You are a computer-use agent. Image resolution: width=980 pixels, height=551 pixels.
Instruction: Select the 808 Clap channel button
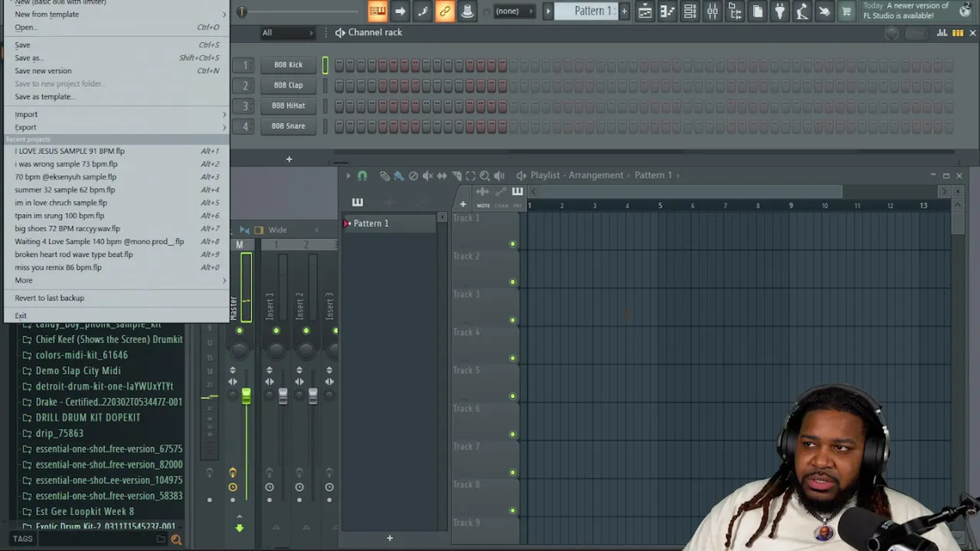pyautogui.click(x=288, y=86)
